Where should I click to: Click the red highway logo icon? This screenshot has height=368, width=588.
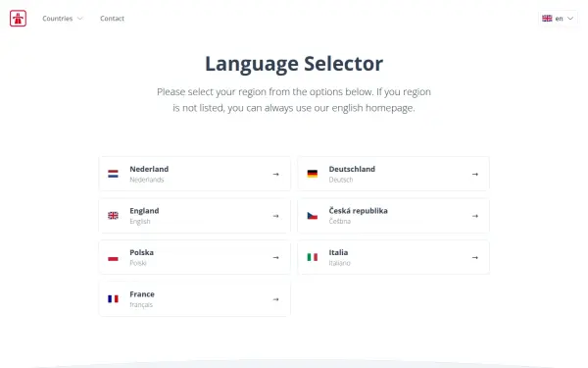(x=18, y=18)
